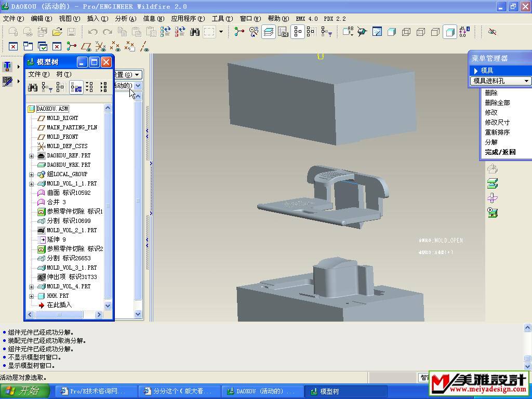
Task: Select MAIN_PARTING_PLN in model tree
Action: click(72, 127)
